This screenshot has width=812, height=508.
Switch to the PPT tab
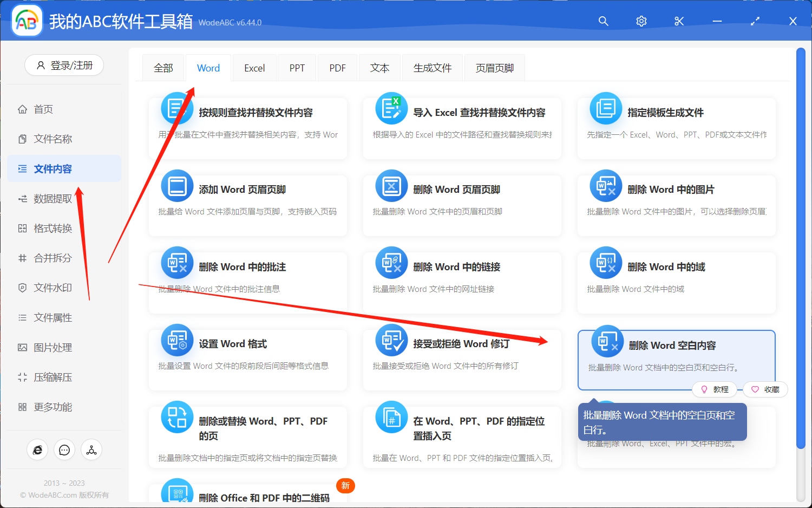click(x=297, y=68)
